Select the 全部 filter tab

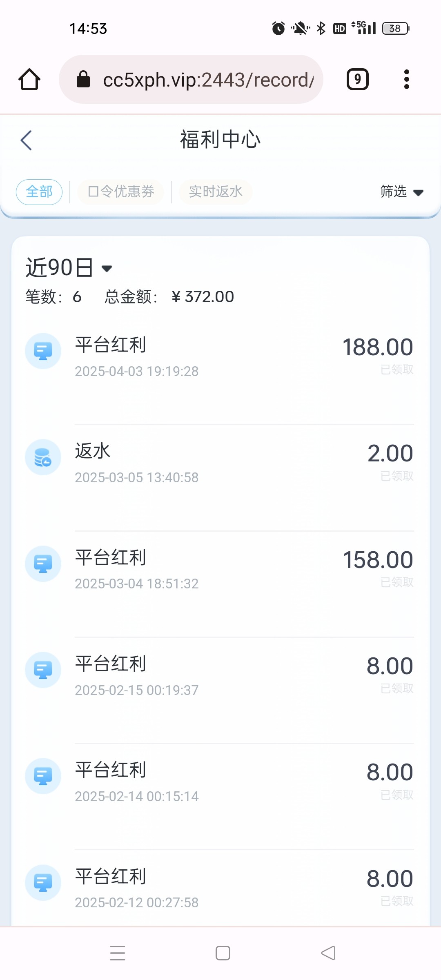tap(39, 192)
